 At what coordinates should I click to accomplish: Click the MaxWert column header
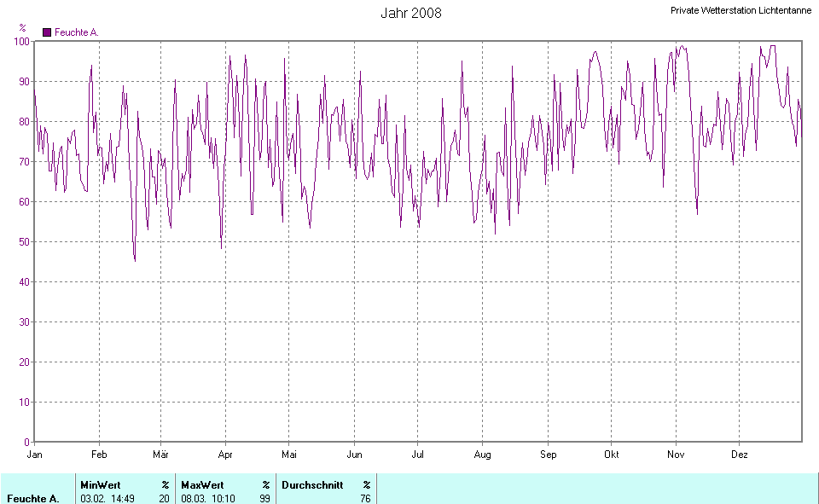click(x=202, y=484)
